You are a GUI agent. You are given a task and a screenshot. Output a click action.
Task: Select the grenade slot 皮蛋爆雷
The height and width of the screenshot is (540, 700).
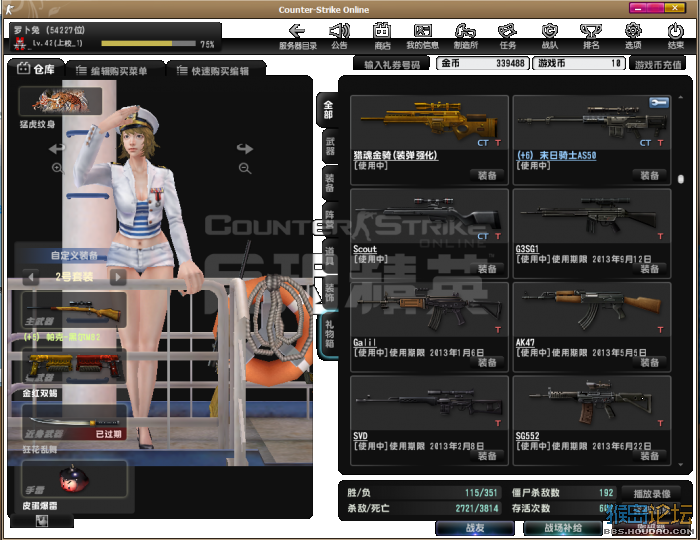(x=74, y=480)
